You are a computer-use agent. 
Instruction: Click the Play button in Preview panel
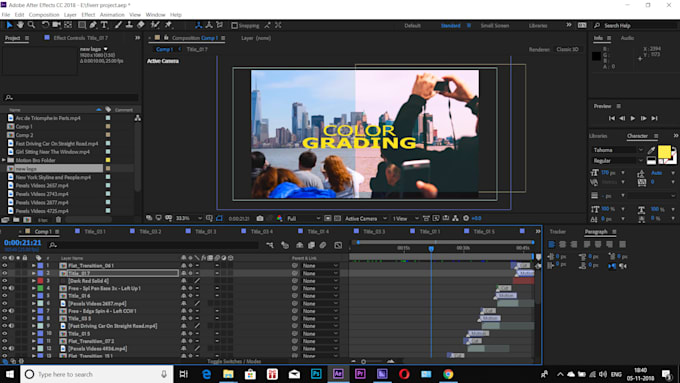point(633,118)
